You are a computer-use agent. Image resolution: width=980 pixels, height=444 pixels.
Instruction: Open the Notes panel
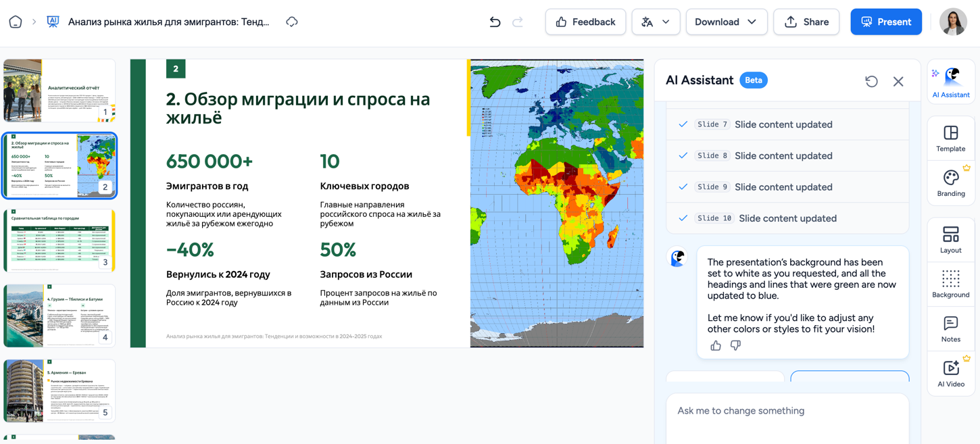[951, 328]
